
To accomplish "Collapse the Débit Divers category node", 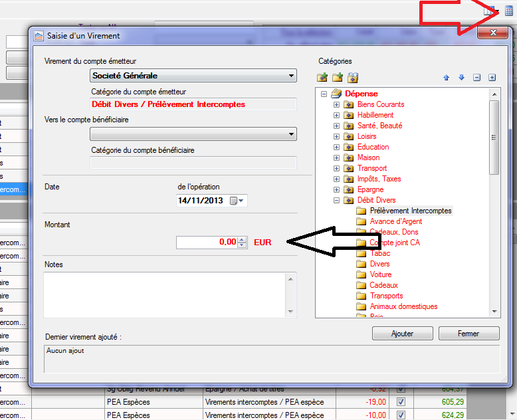I will click(x=337, y=200).
